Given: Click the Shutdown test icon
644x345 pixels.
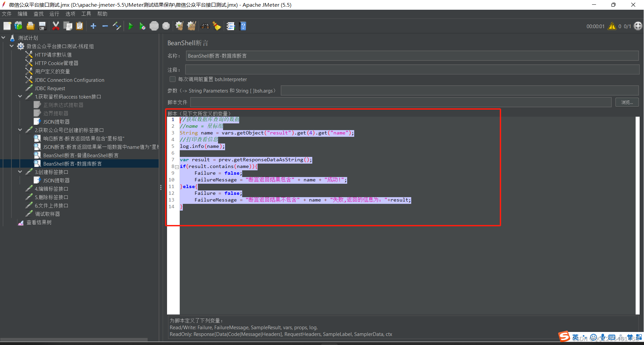Looking at the screenshot, I should coord(166,26).
